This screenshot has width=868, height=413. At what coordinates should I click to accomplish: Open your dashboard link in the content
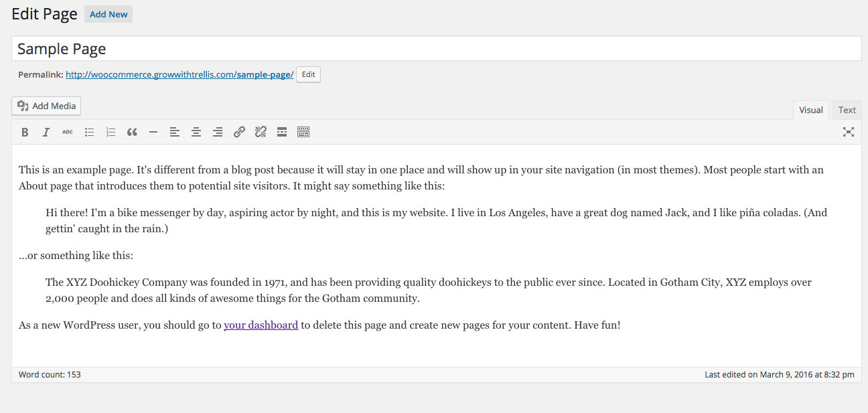[261, 325]
